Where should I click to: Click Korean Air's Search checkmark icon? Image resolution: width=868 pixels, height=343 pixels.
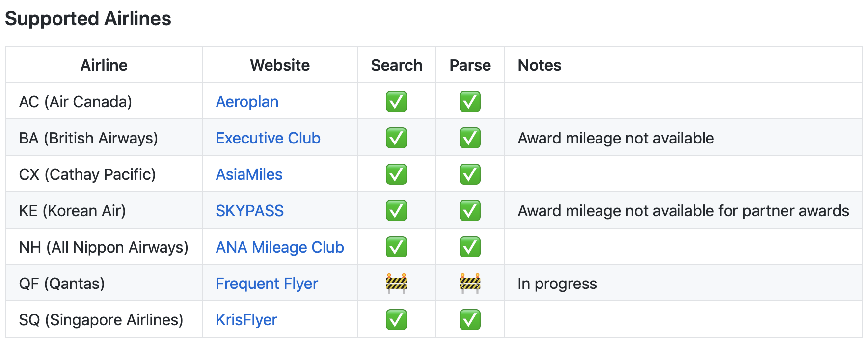click(396, 211)
